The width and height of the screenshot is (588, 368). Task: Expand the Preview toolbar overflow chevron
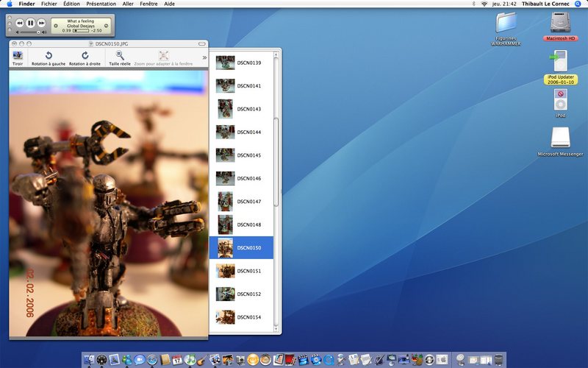point(204,57)
